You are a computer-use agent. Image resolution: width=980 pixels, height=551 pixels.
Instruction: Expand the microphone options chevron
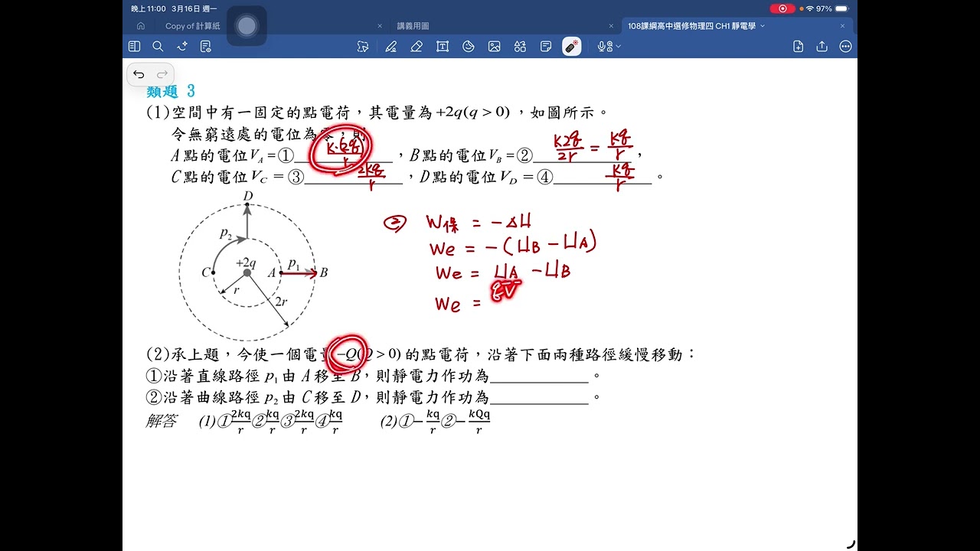coord(618,47)
